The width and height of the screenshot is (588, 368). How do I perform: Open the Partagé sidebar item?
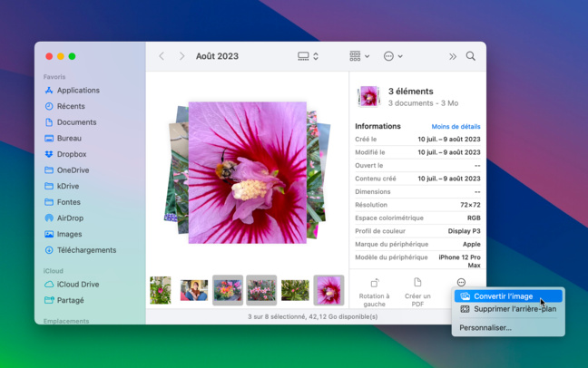click(x=64, y=300)
